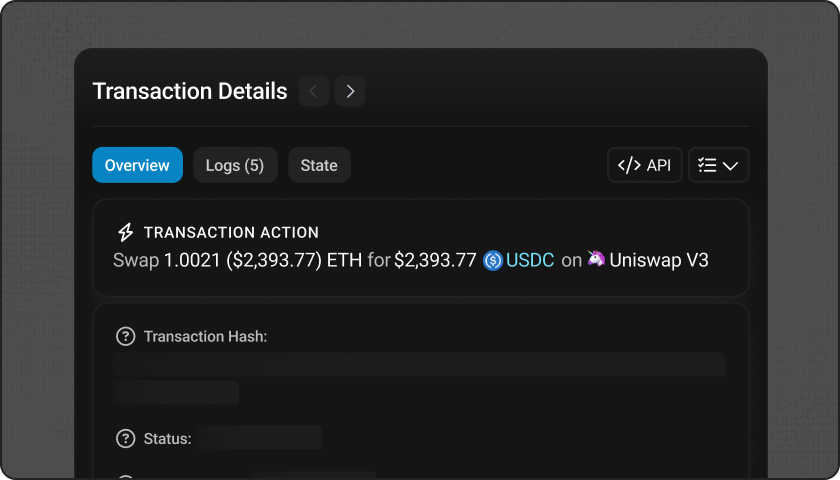
Task: Click the Uniswap unicorn icon
Action: click(596, 259)
